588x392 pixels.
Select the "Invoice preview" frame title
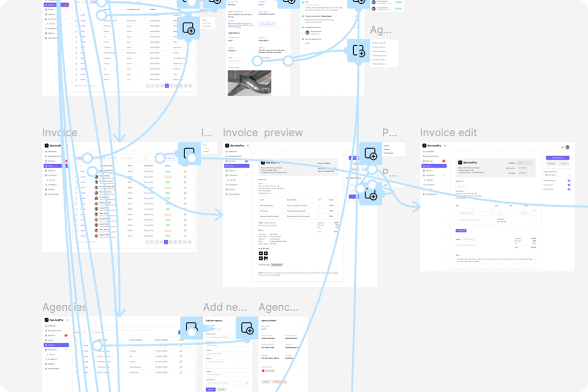263,133
